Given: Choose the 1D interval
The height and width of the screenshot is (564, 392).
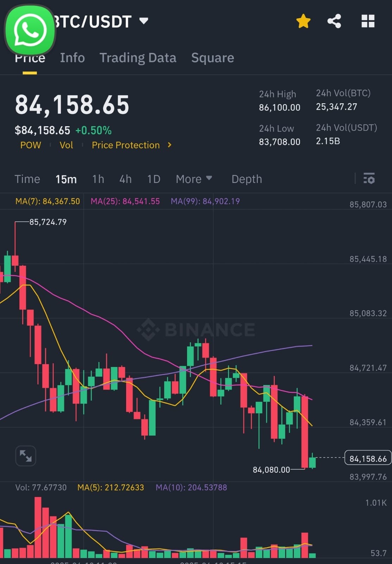Looking at the screenshot, I should coord(154,179).
